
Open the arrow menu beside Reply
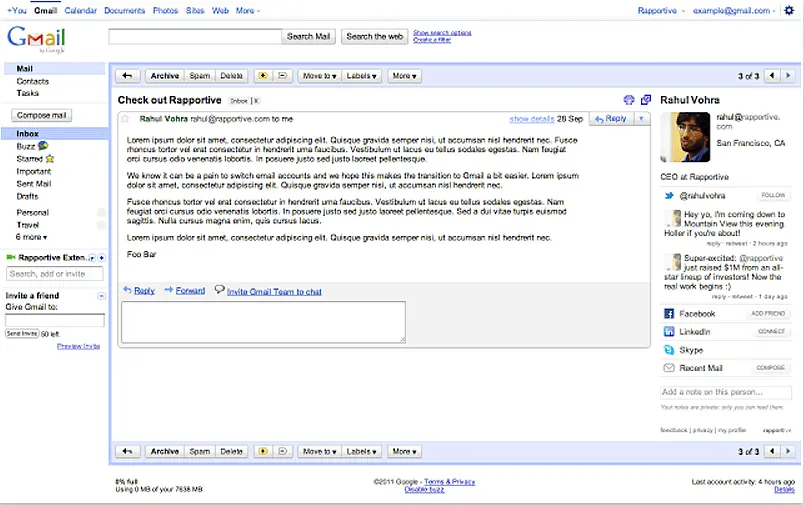(x=642, y=119)
